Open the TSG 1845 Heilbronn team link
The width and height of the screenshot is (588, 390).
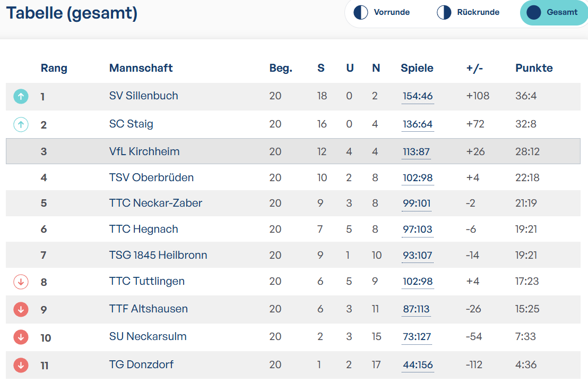click(158, 255)
